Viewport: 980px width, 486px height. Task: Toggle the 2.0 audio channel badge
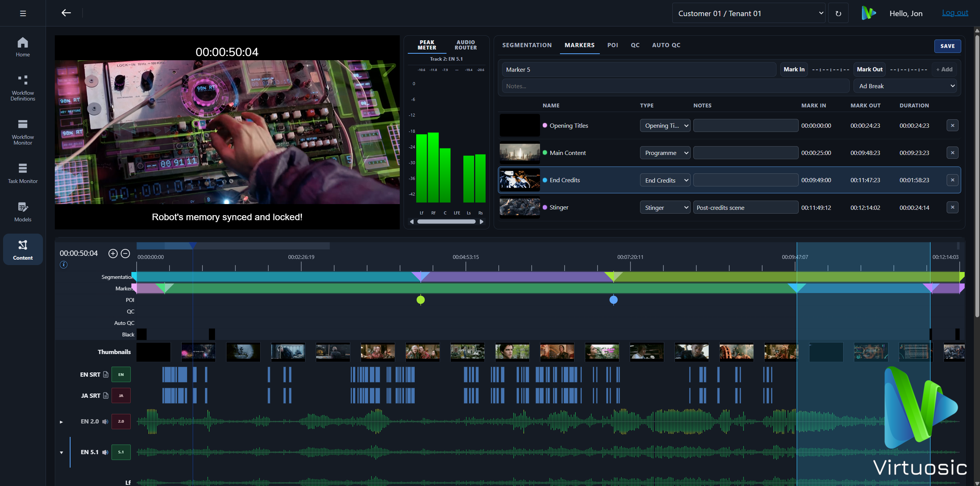[x=121, y=422]
